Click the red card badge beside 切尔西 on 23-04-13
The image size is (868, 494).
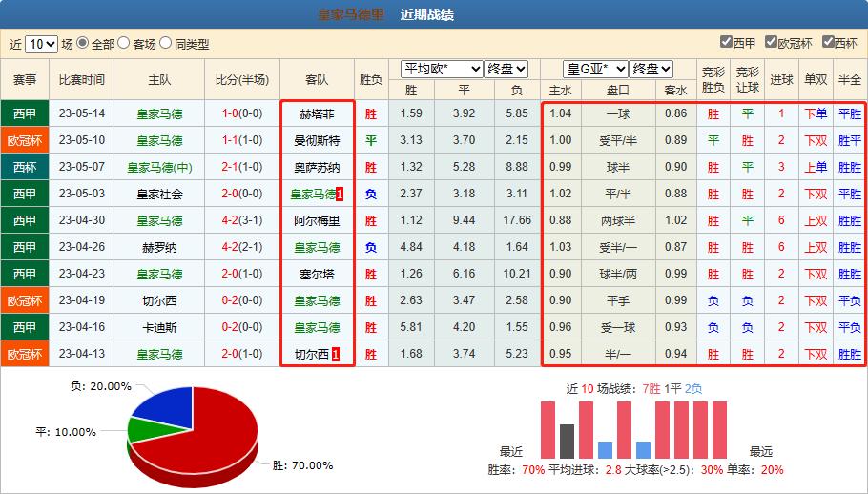(336, 354)
